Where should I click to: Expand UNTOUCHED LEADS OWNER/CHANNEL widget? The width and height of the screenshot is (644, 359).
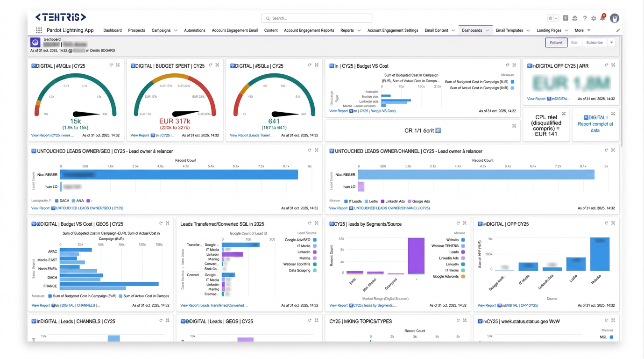[x=613, y=151]
